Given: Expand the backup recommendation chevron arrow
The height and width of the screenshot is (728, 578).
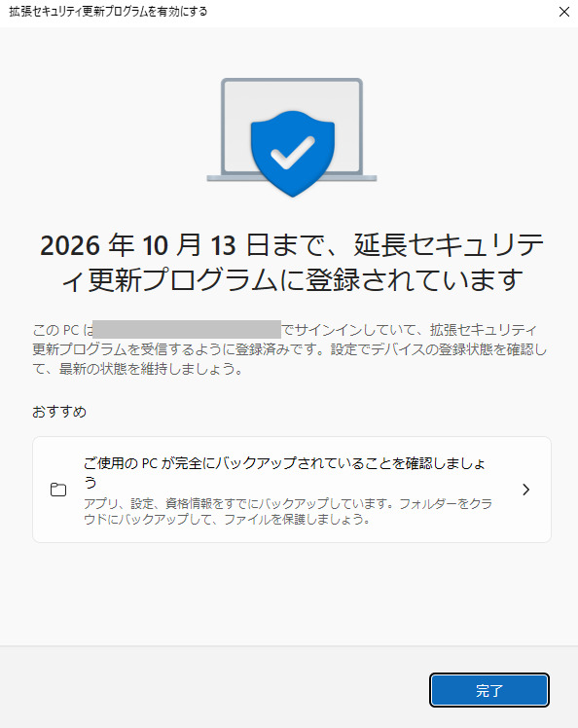Looking at the screenshot, I should (525, 490).
